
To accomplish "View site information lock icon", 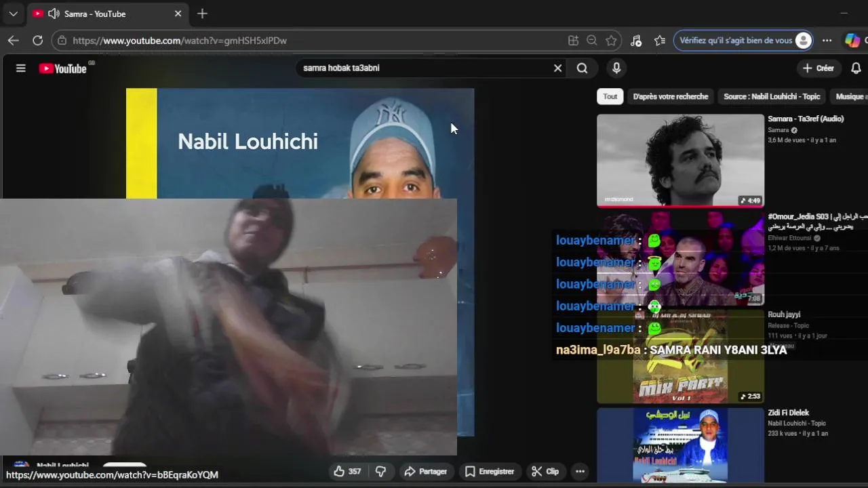I will point(62,41).
